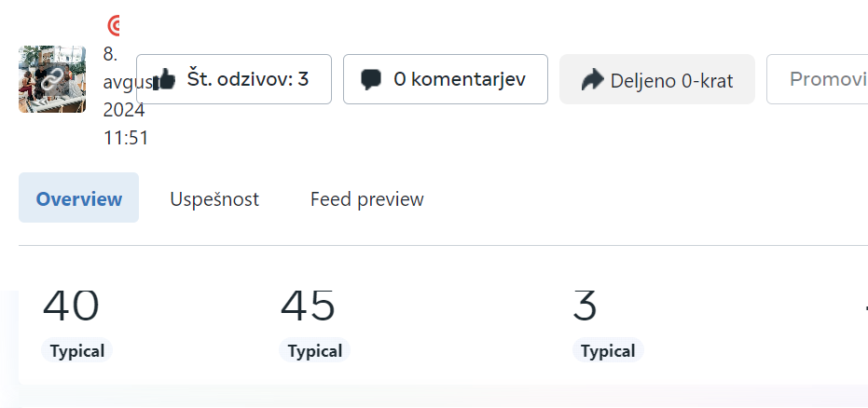Open the post thumbnail image
The image size is (868, 408).
pos(52,79)
